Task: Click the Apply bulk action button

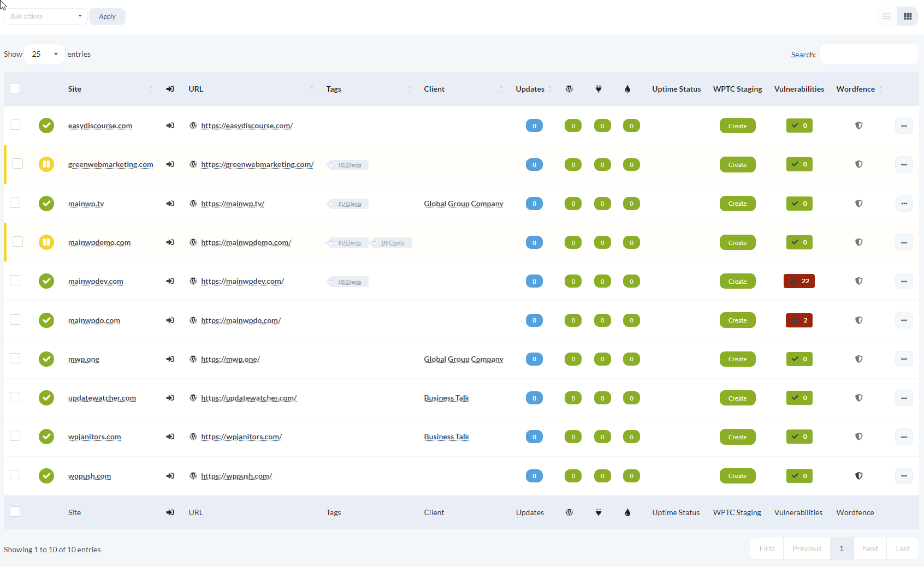Action: click(107, 16)
